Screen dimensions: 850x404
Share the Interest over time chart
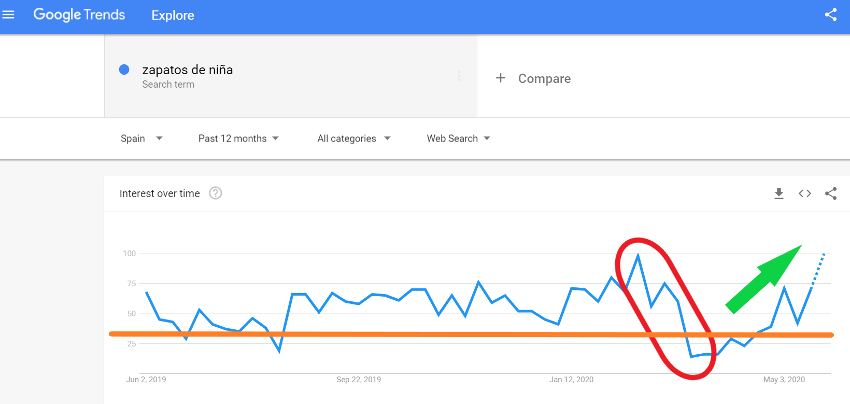coord(831,193)
